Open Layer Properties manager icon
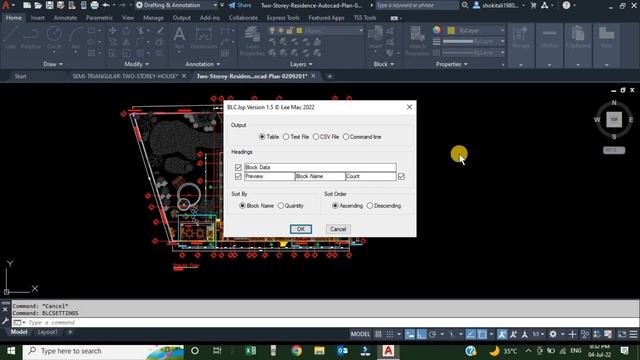Image resolution: width=640 pixels, height=360 pixels. point(252,40)
